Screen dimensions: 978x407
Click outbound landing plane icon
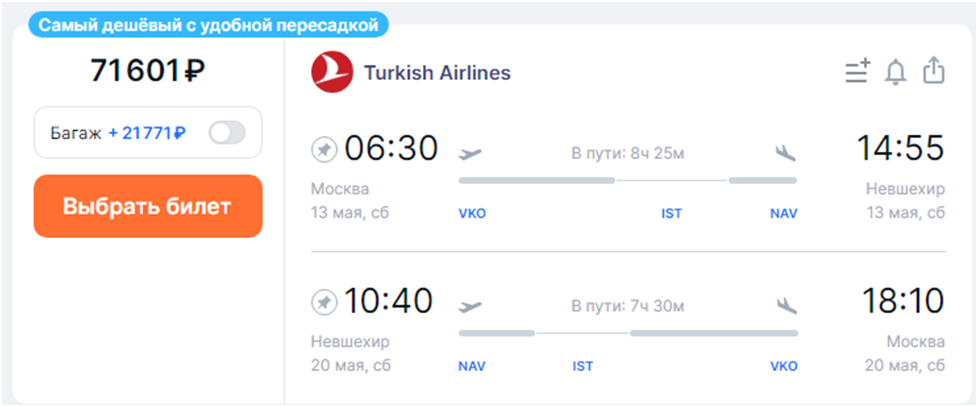(x=786, y=153)
